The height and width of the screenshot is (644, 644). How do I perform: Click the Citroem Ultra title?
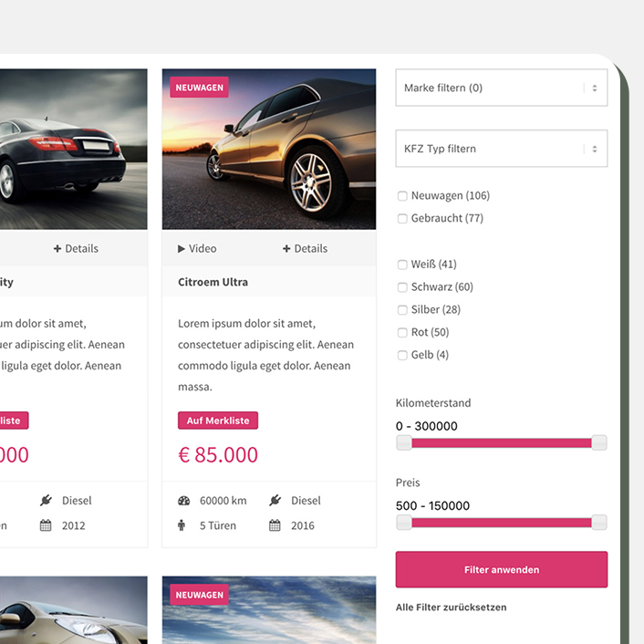pyautogui.click(x=213, y=282)
